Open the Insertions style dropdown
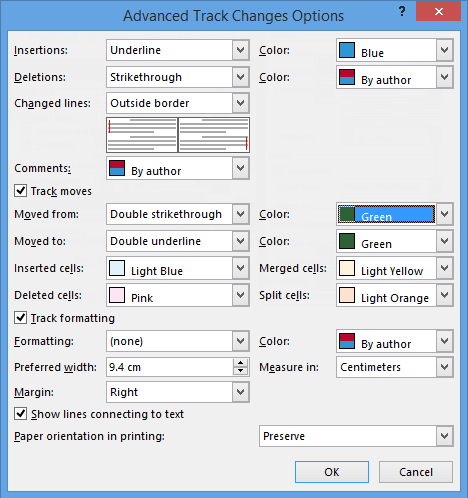The height and width of the screenshot is (498, 468). pos(178,50)
